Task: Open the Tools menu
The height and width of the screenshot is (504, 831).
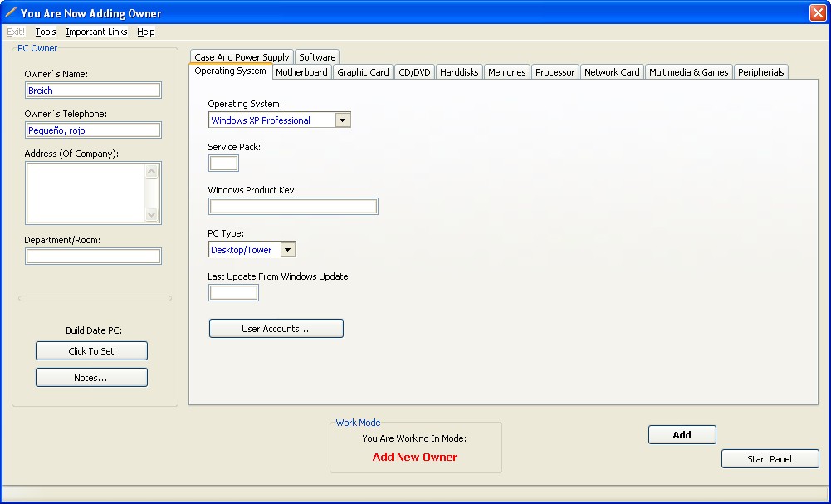Action: click(x=46, y=32)
